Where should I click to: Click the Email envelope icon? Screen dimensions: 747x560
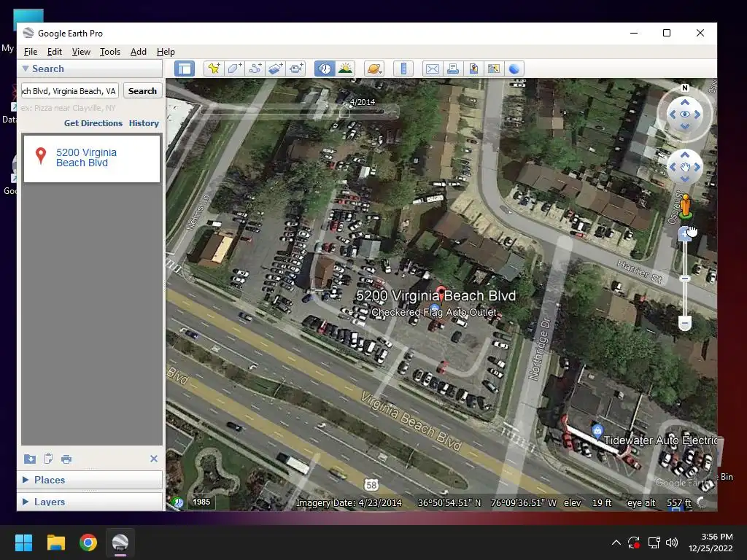click(x=433, y=69)
